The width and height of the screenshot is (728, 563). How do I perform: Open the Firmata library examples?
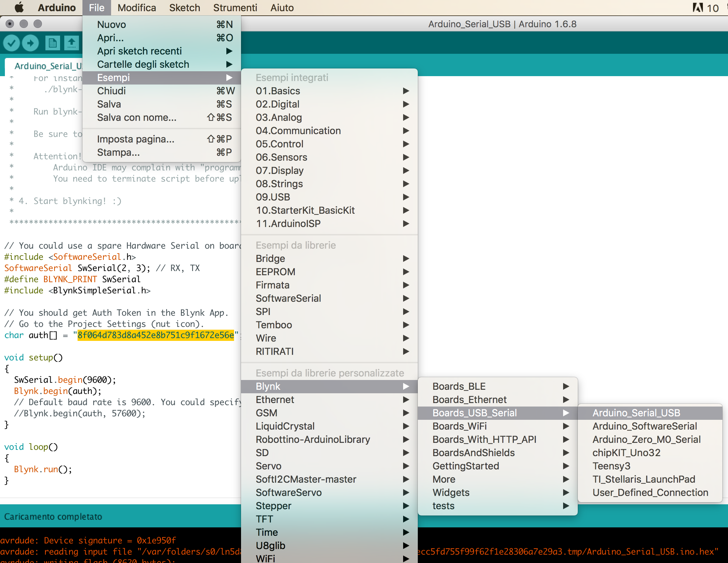point(329,285)
